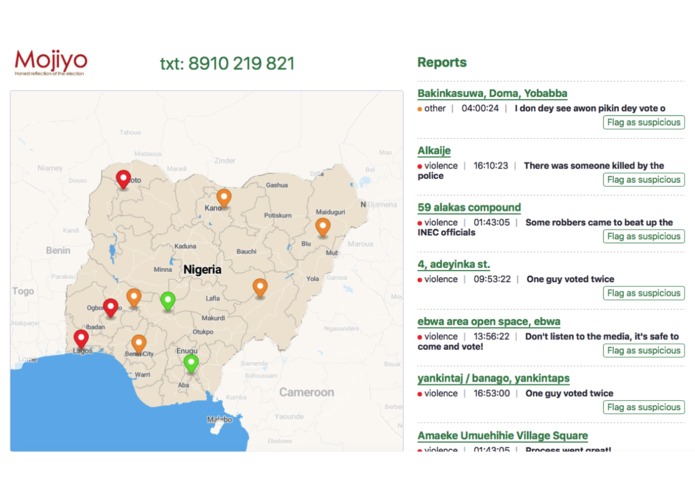Click the Kaduna city label
Image resolution: width=695 pixels, height=494 pixels.
coord(185,246)
